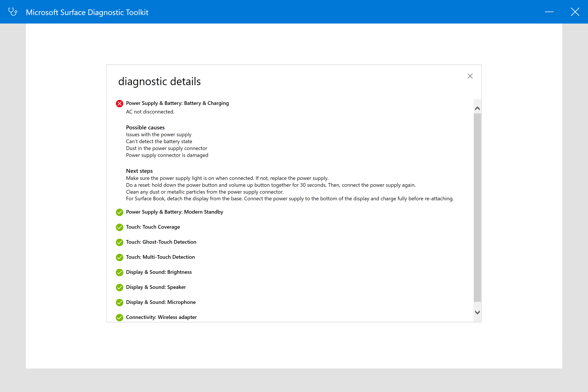
Task: Select Power Supply & Battery: Battery & Charging entry
Action: tap(177, 103)
